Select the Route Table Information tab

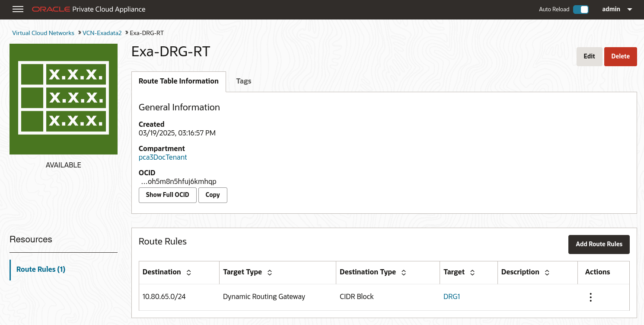[179, 81]
